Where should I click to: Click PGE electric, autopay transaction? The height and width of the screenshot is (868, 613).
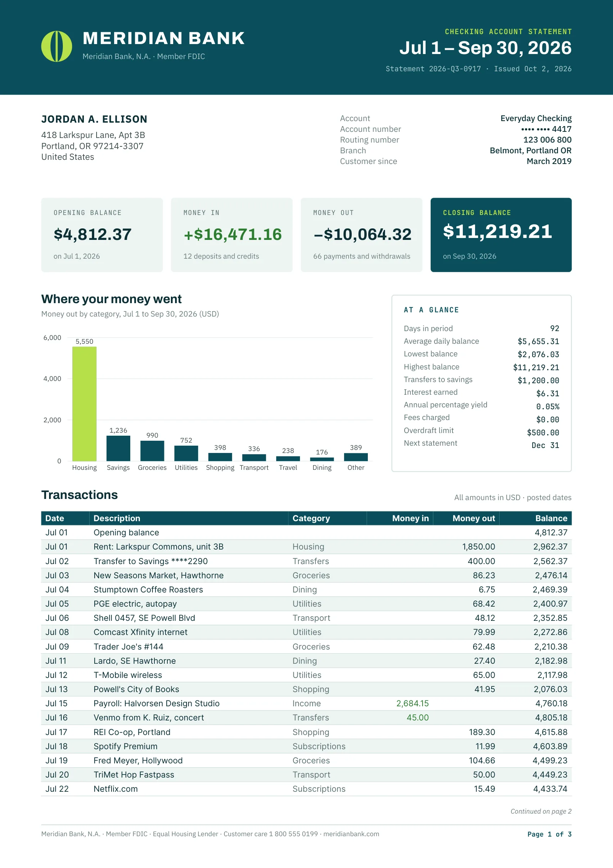pos(306,604)
